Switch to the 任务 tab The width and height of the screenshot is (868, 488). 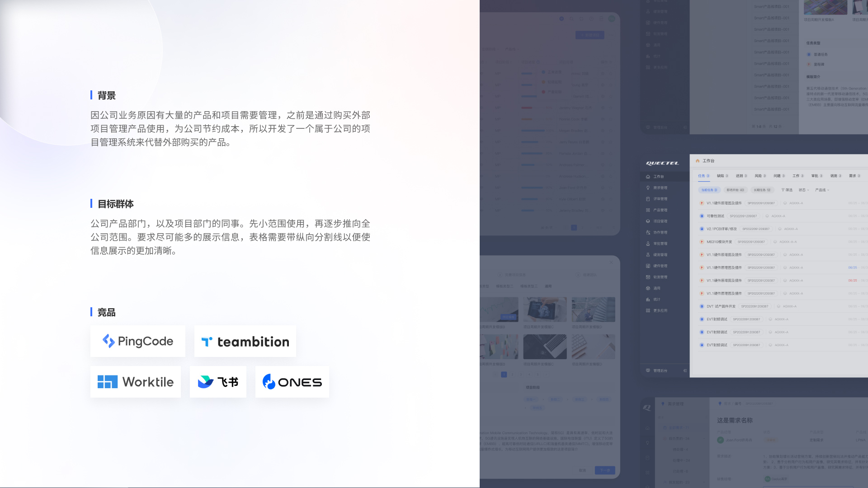point(703,176)
